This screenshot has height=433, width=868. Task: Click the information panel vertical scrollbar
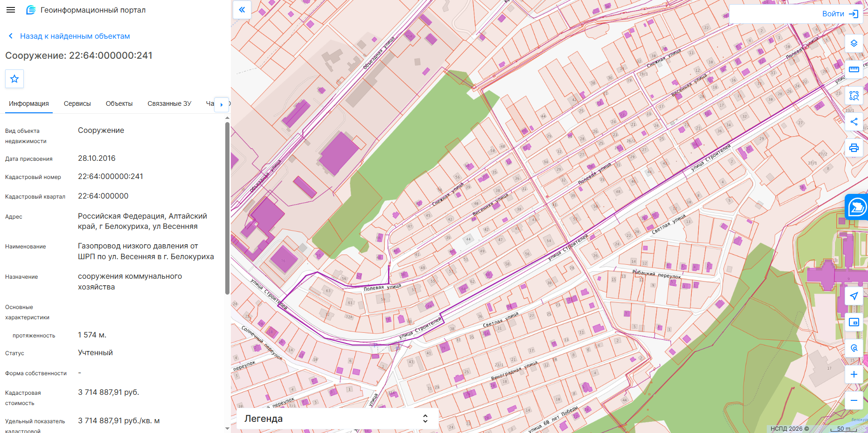[227, 208]
